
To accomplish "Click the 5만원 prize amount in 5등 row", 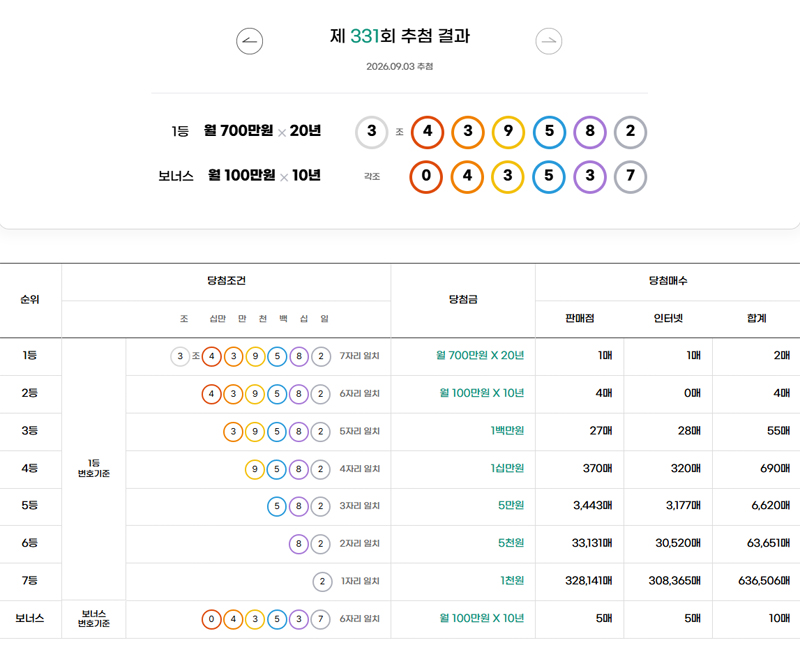I will point(511,505).
